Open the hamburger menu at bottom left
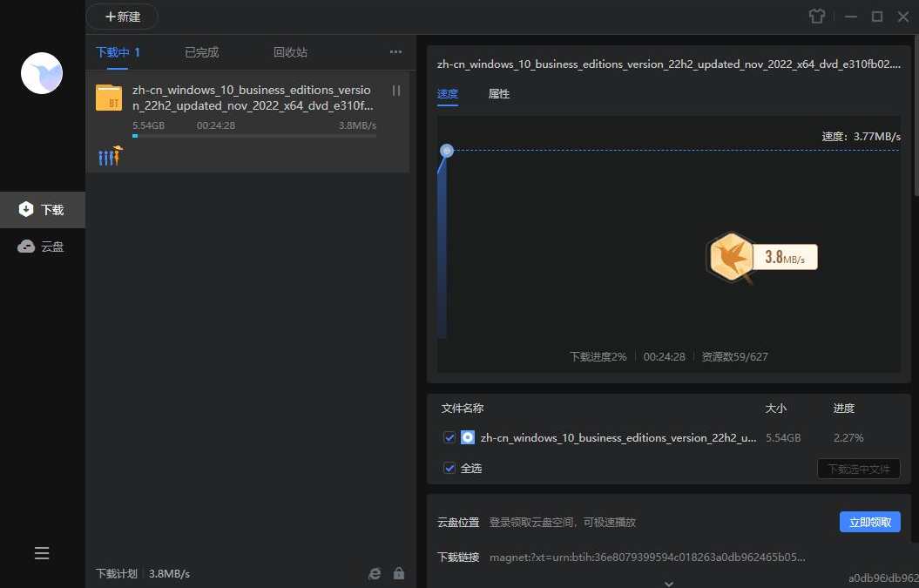This screenshot has width=919, height=588. (41, 553)
